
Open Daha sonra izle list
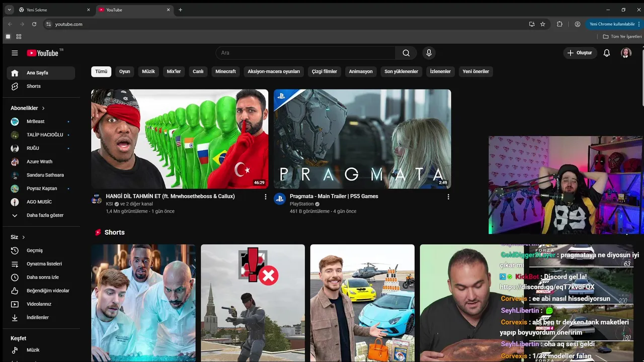(41, 277)
